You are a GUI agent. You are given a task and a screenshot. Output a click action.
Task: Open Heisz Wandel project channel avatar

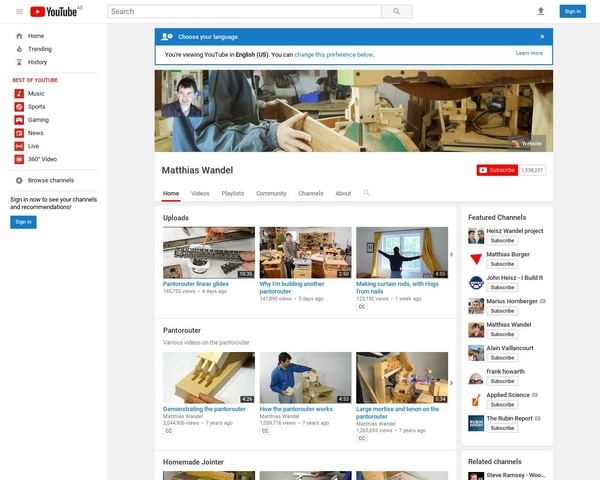[476, 236]
